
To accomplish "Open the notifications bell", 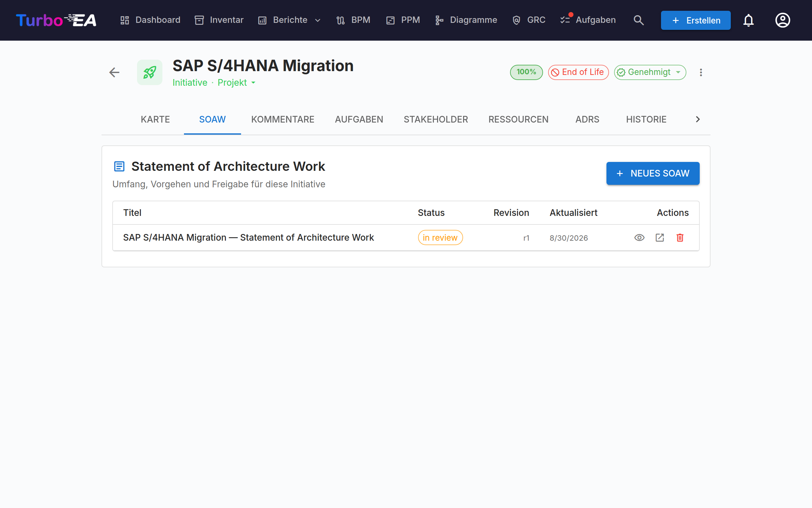I will click(x=749, y=20).
